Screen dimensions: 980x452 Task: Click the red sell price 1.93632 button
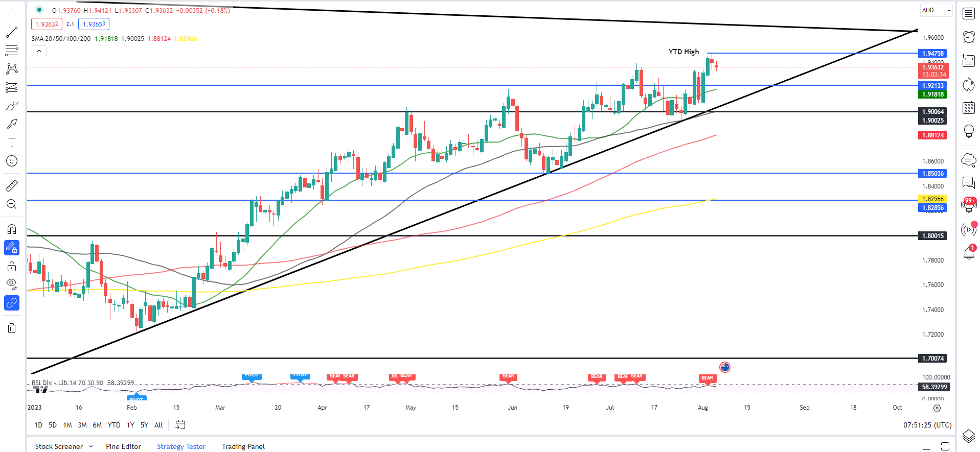pyautogui.click(x=47, y=24)
